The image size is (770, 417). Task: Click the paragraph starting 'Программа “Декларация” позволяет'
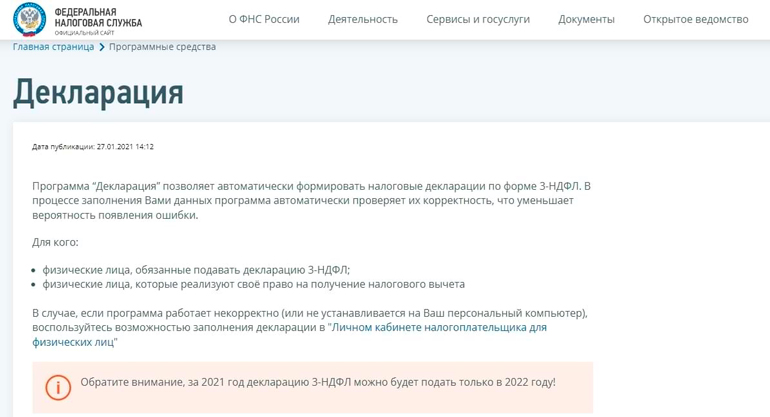click(x=311, y=200)
